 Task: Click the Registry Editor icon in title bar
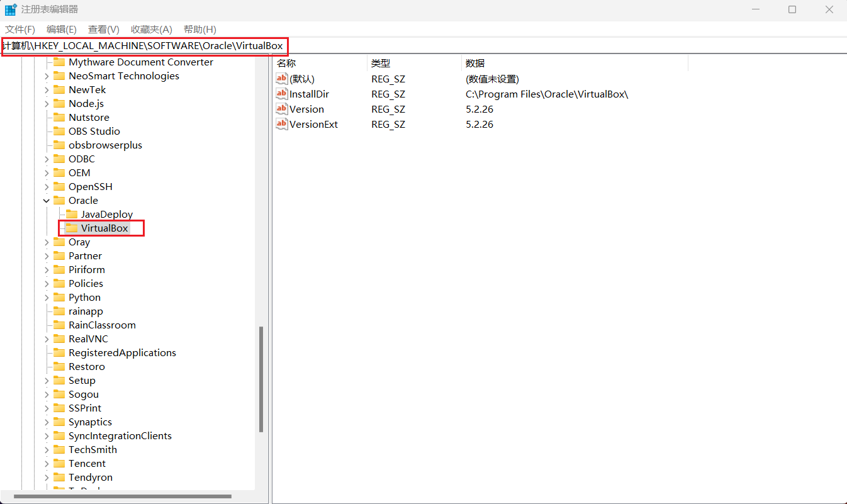tap(9, 9)
